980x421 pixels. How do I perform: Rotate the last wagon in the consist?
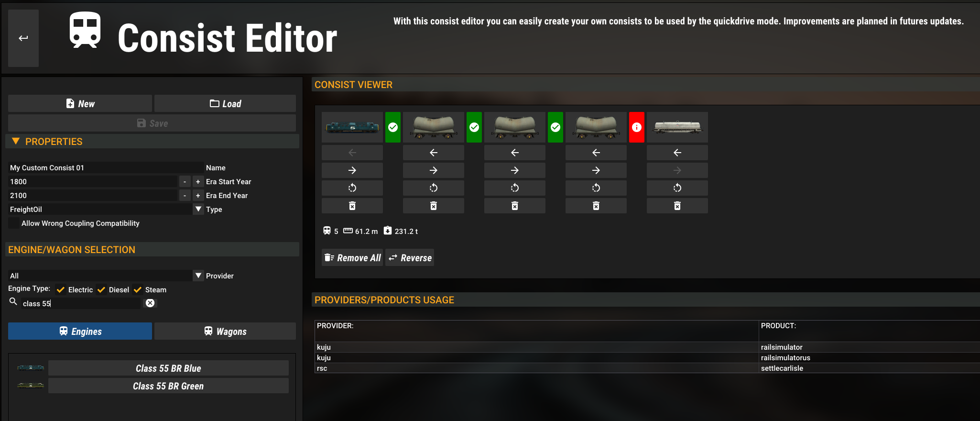[x=677, y=188]
